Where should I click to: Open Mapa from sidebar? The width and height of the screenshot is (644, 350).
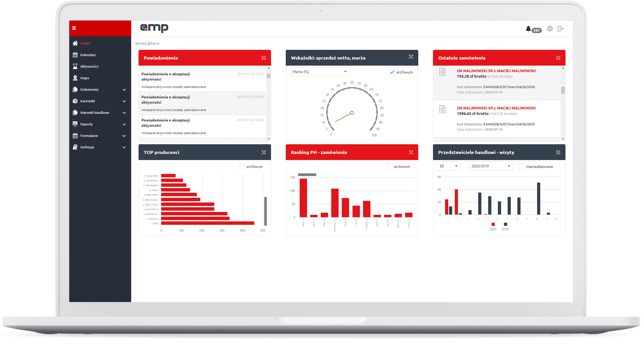coord(85,78)
